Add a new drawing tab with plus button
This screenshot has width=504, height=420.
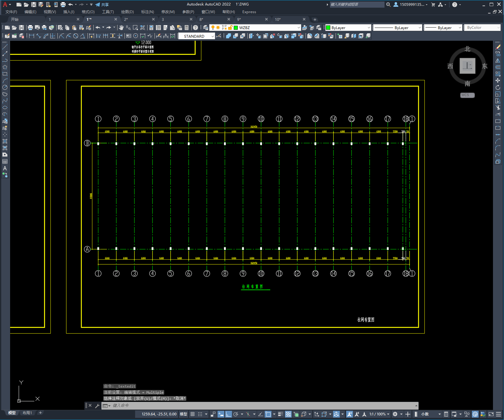point(315,19)
